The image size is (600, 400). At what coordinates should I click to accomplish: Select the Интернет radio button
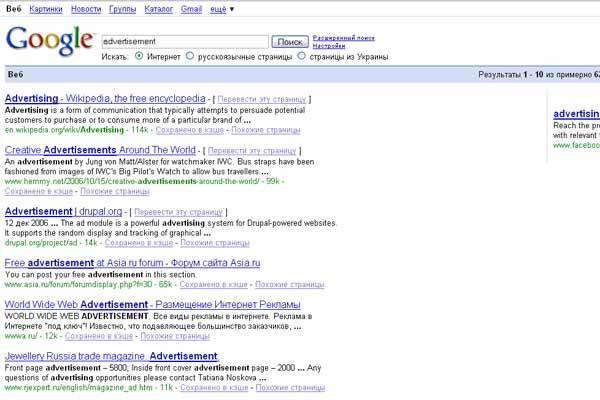point(139,56)
